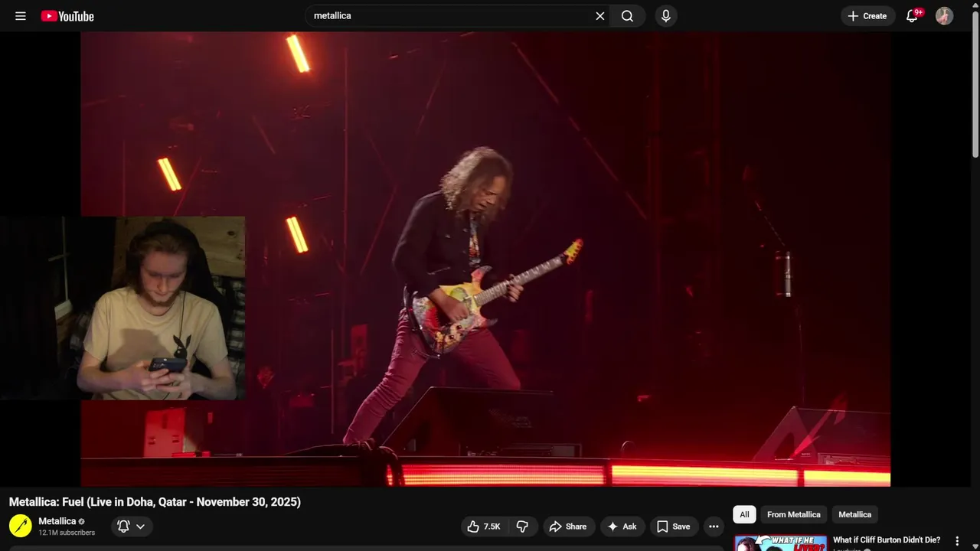This screenshot has width=980, height=551.
Task: Open the Ask feature
Action: (x=622, y=527)
